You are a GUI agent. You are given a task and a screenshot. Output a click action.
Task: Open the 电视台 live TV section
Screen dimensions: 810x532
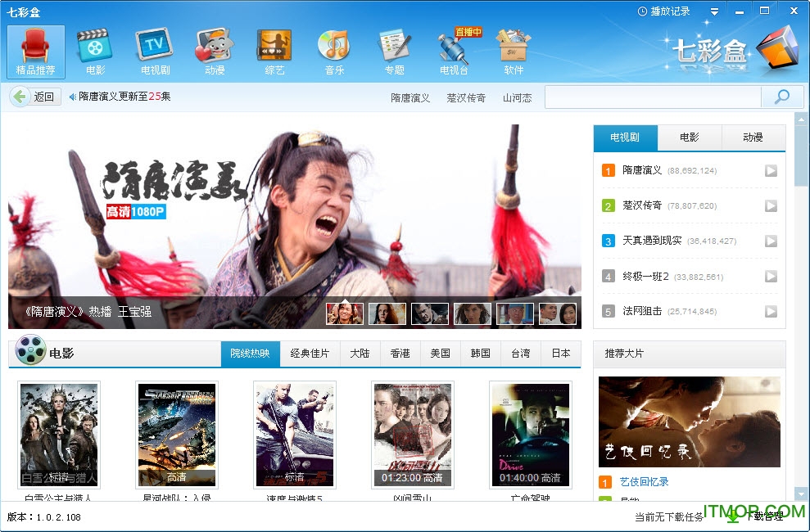[x=455, y=52]
